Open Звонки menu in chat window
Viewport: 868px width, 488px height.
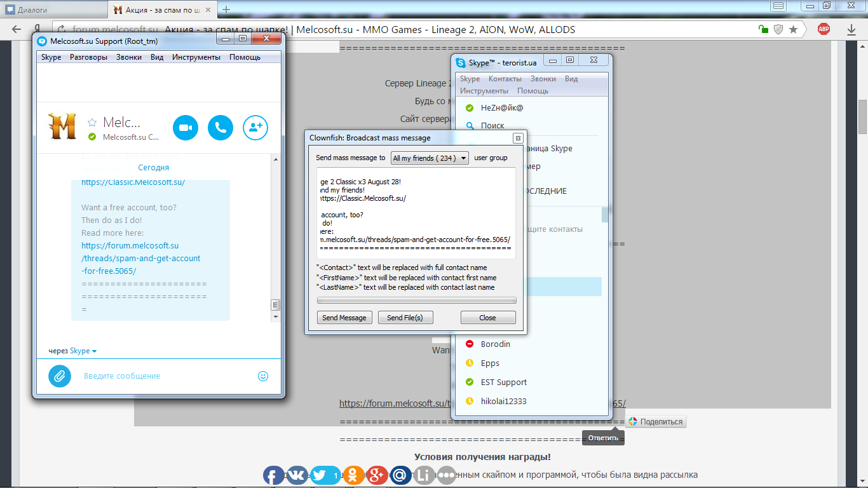(129, 57)
